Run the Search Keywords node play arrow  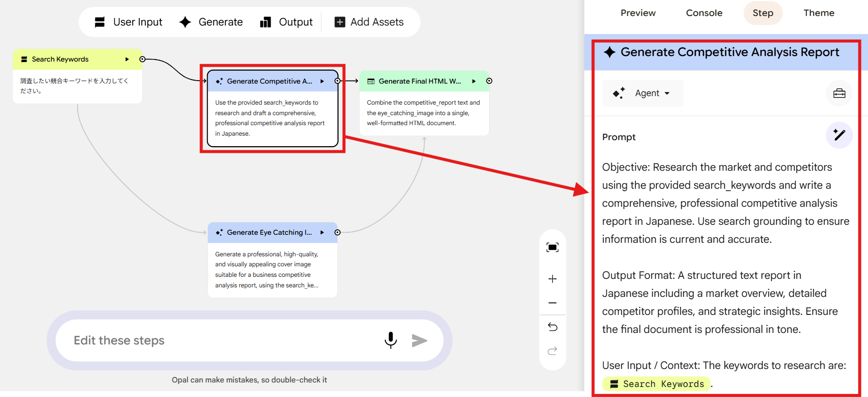coord(127,59)
